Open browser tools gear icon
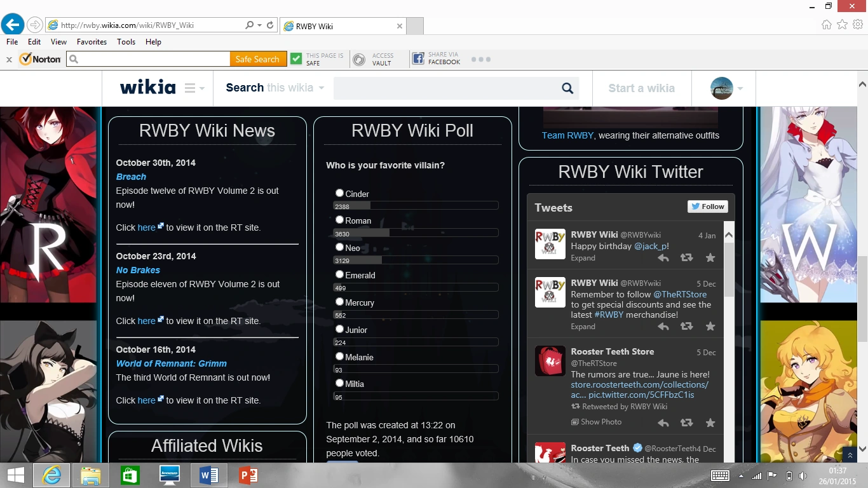 [858, 25]
